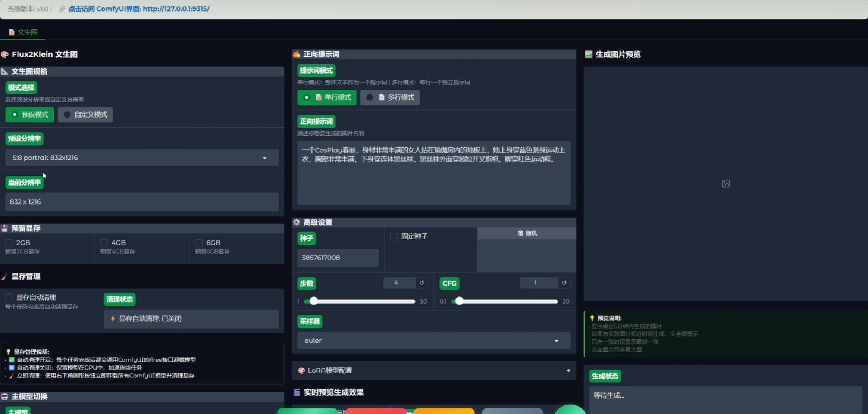Enable the 6GB reserved VRAM checkbox
The image size is (868, 414).
point(199,243)
